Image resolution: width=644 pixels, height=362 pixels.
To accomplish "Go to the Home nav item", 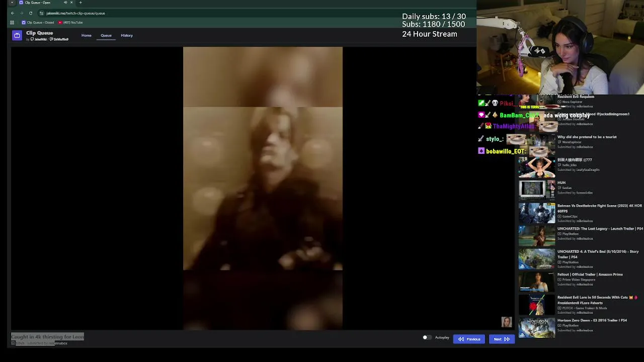I will pos(87,35).
